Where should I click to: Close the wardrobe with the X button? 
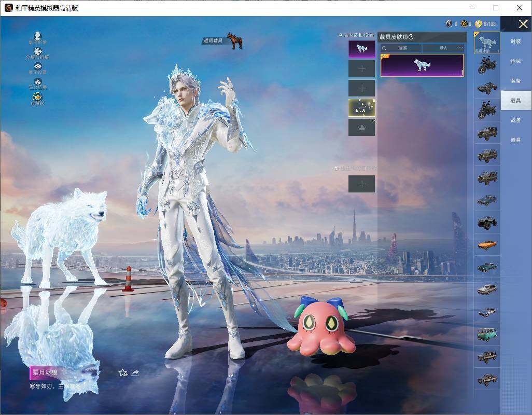[523, 24]
